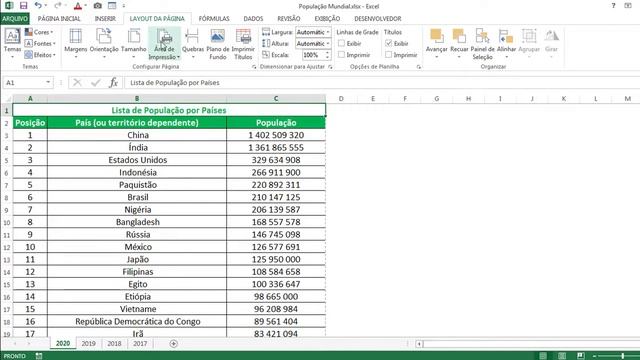The width and height of the screenshot is (640, 360).
Task: Select the cell containing Brasil
Action: tap(137, 197)
